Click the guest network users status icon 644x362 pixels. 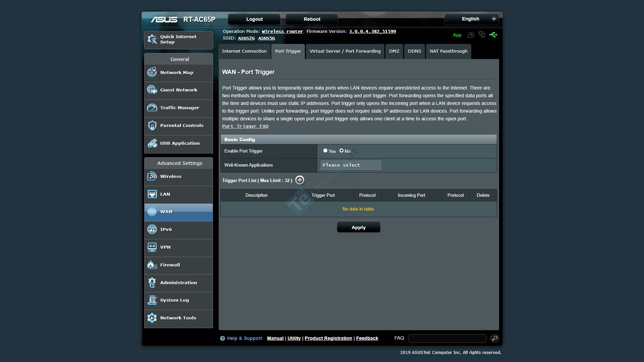(x=471, y=35)
